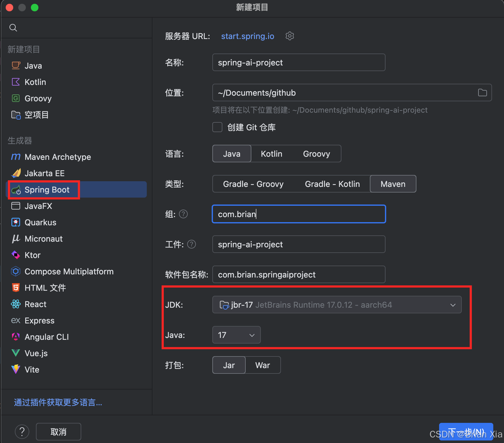The width and height of the screenshot is (504, 443).
Task: Click the Express text label
Action: (39, 321)
